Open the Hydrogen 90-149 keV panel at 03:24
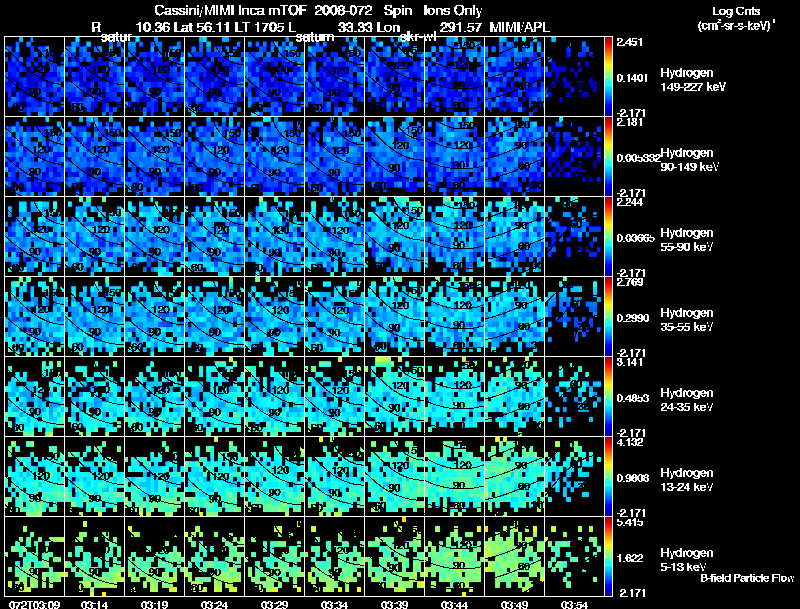This screenshot has width=800, height=609. point(215,157)
